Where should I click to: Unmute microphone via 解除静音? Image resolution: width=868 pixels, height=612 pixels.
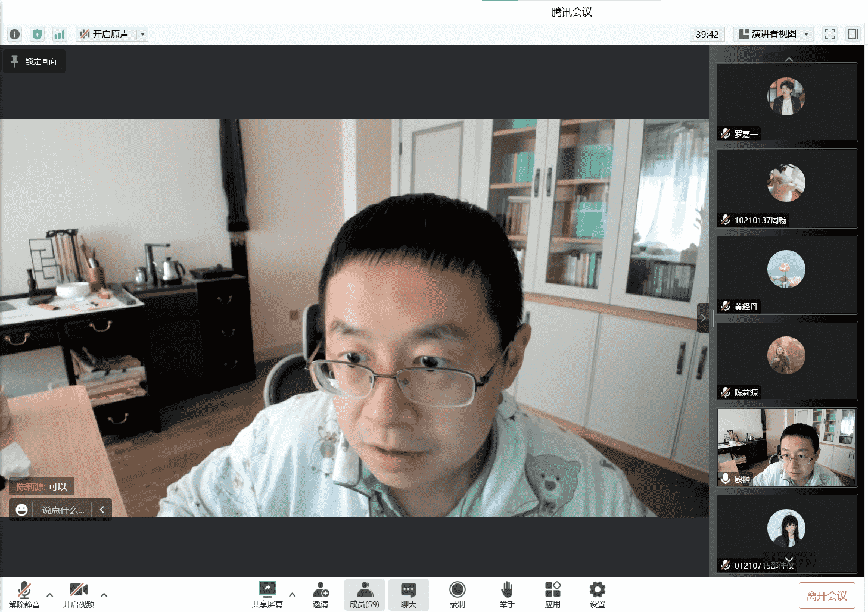pos(24,595)
